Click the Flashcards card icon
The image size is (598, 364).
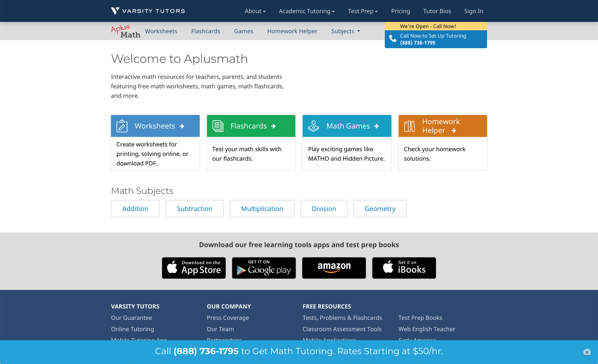tap(218, 126)
